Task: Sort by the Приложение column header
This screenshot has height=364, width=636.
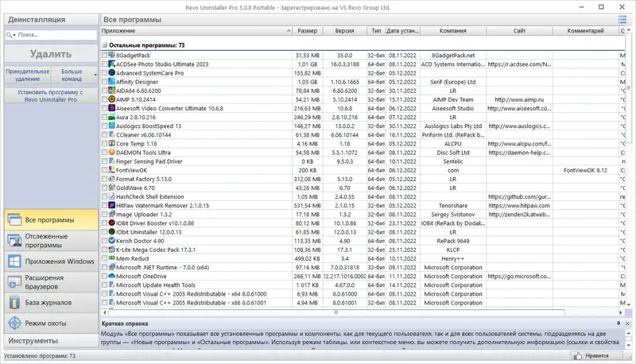Action: (196, 31)
